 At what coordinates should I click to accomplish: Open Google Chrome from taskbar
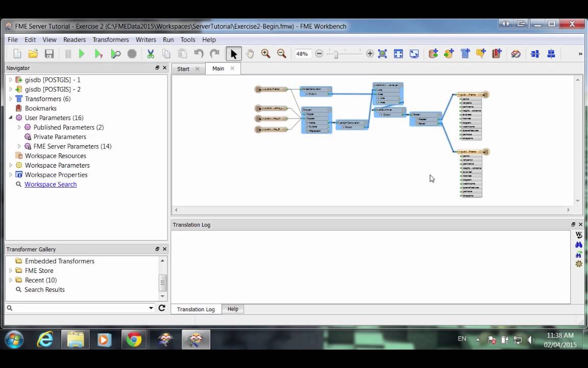point(134,339)
